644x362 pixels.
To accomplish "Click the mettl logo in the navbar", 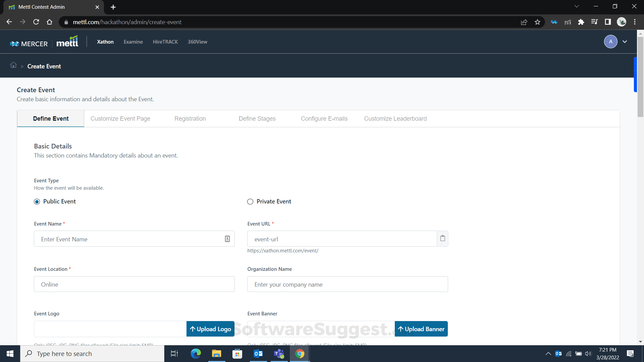I will (67, 41).
